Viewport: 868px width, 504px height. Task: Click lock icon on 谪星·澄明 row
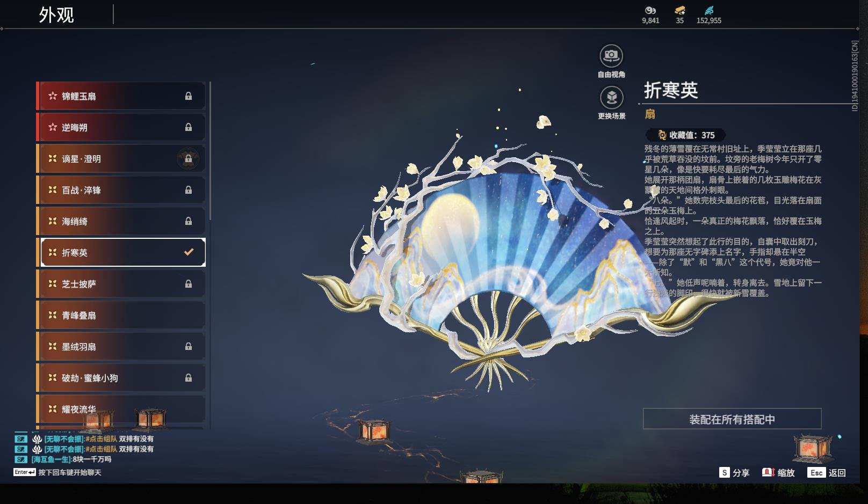[x=189, y=159]
